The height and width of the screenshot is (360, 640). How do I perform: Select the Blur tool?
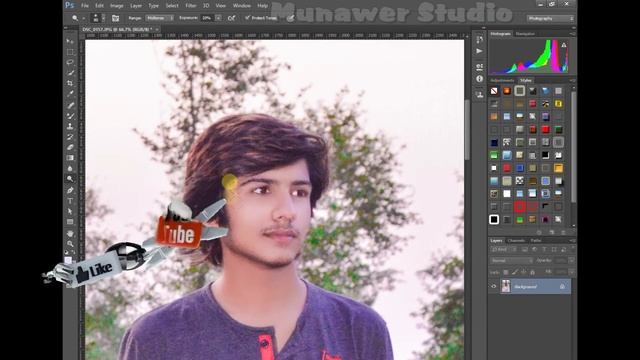pos(70,168)
